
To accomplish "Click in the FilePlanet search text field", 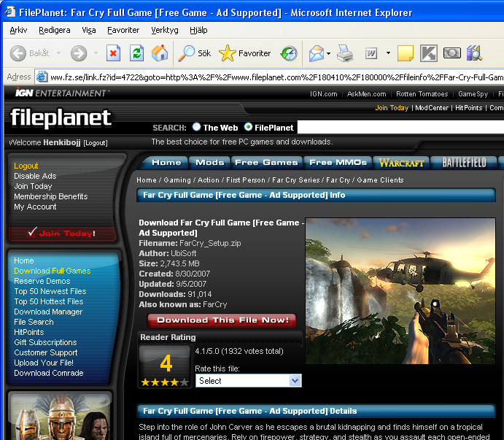I will coord(400,127).
